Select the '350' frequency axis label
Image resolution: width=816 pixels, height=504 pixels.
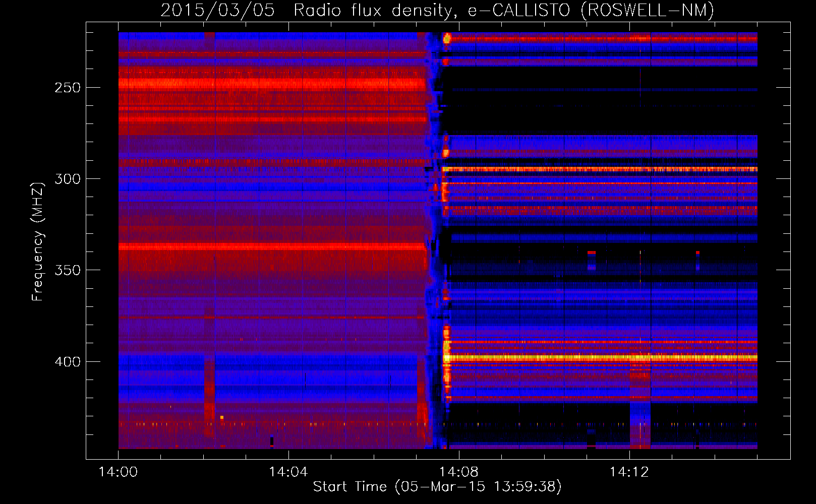[x=68, y=270]
